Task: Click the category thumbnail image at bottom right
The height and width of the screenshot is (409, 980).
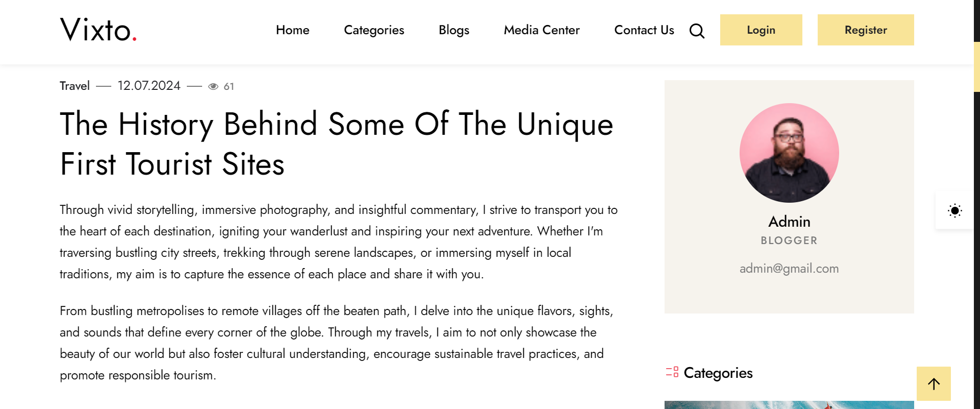Action: [x=789, y=405]
